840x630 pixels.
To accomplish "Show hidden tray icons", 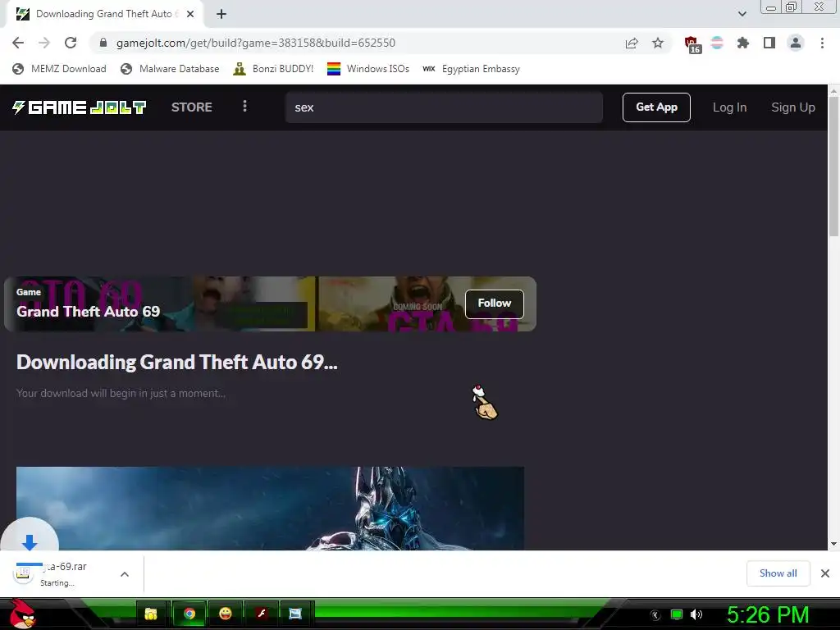I will [655, 615].
